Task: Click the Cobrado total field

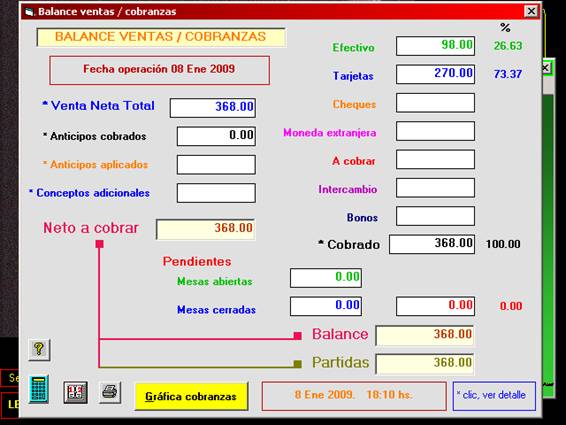Action: click(432, 244)
